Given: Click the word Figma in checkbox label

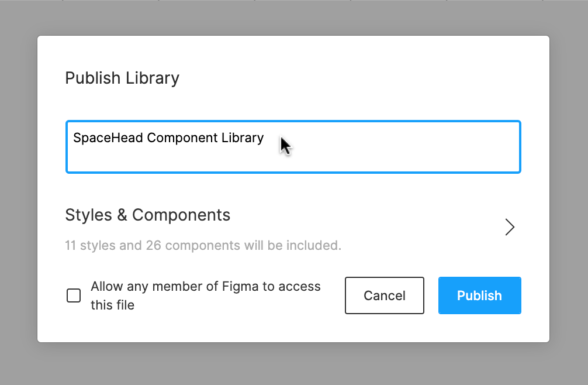Looking at the screenshot, I should pos(237,287).
